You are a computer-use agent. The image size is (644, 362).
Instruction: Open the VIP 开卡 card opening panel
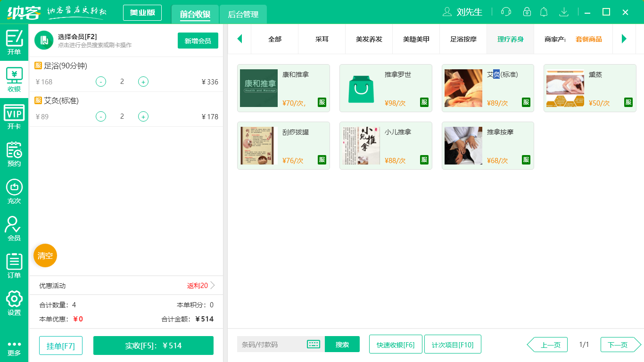[x=14, y=115]
